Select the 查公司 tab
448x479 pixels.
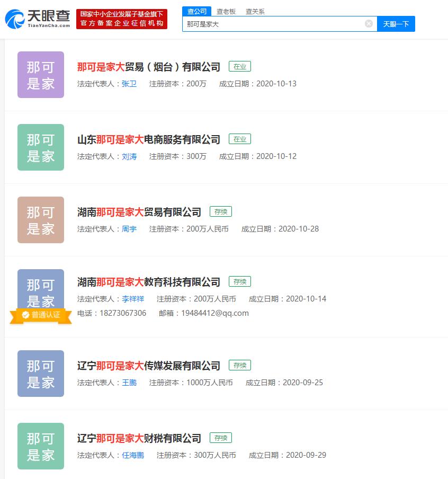[x=197, y=11]
